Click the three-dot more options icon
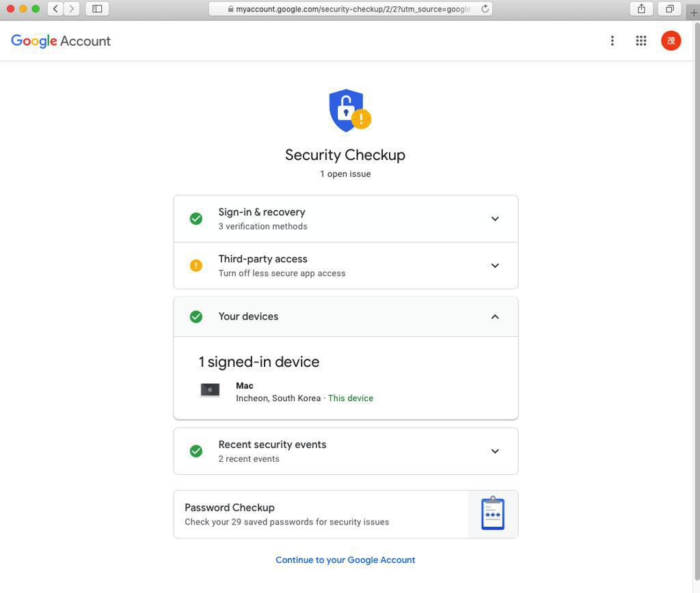The width and height of the screenshot is (700, 593). pos(612,41)
